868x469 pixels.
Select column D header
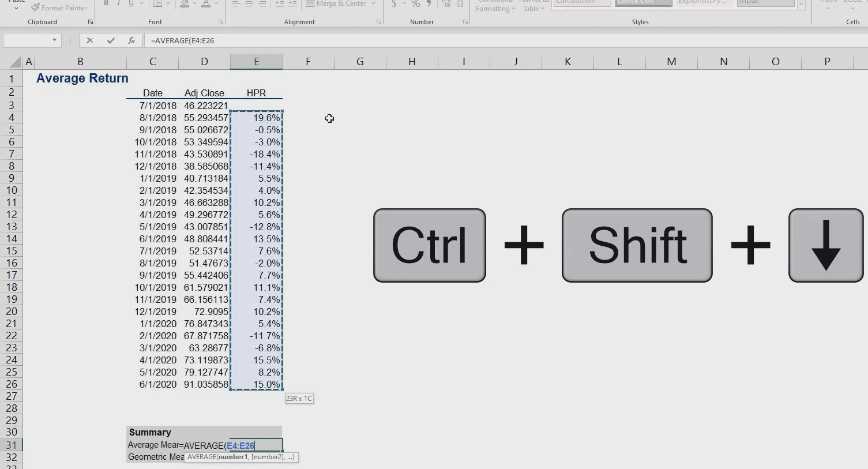point(204,62)
